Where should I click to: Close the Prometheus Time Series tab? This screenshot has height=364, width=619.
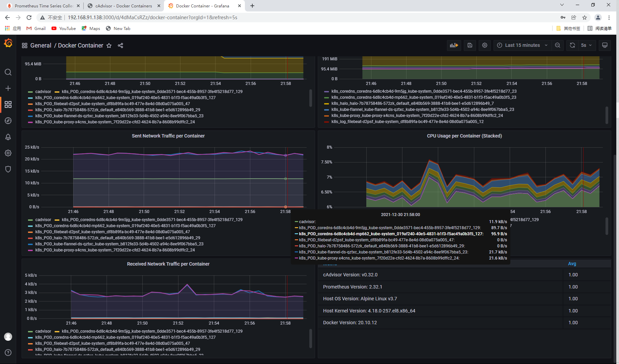tap(78, 6)
